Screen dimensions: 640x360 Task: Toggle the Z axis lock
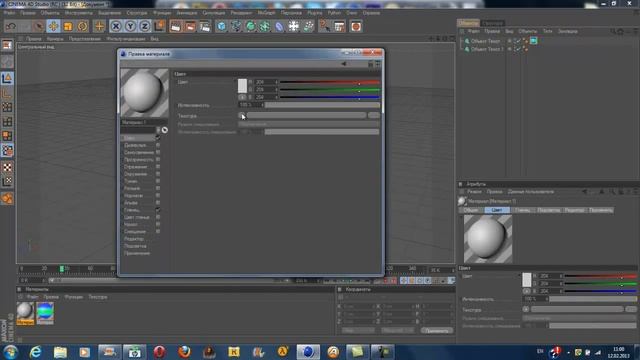145,27
